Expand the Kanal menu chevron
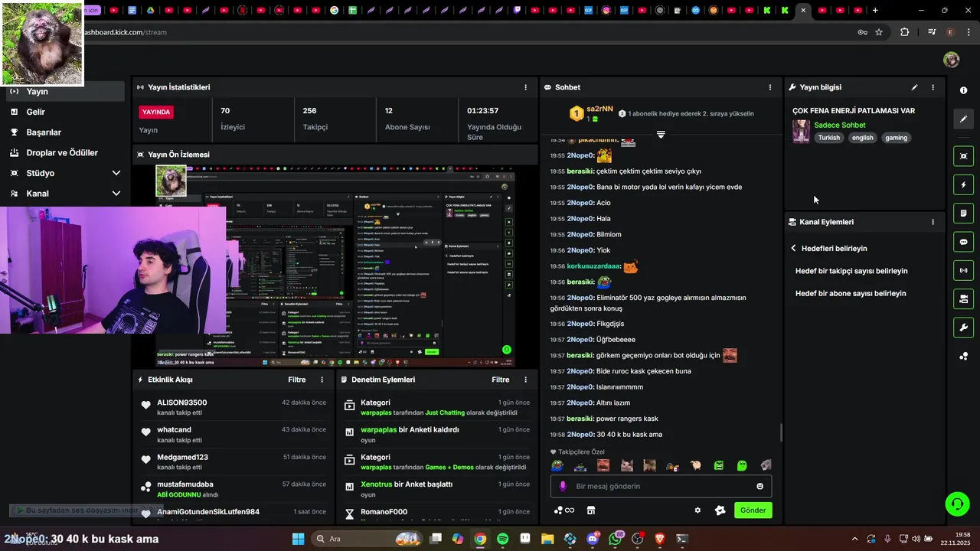The width and height of the screenshot is (980, 551). pos(116,194)
